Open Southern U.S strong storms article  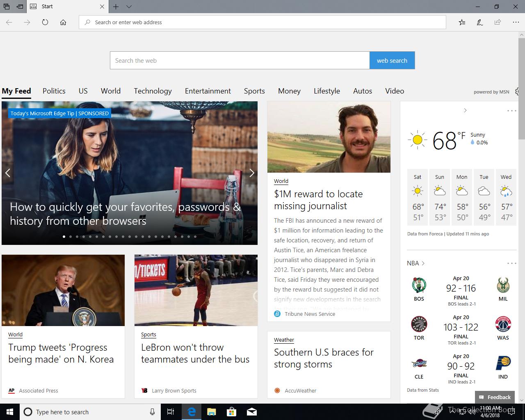coord(324,358)
